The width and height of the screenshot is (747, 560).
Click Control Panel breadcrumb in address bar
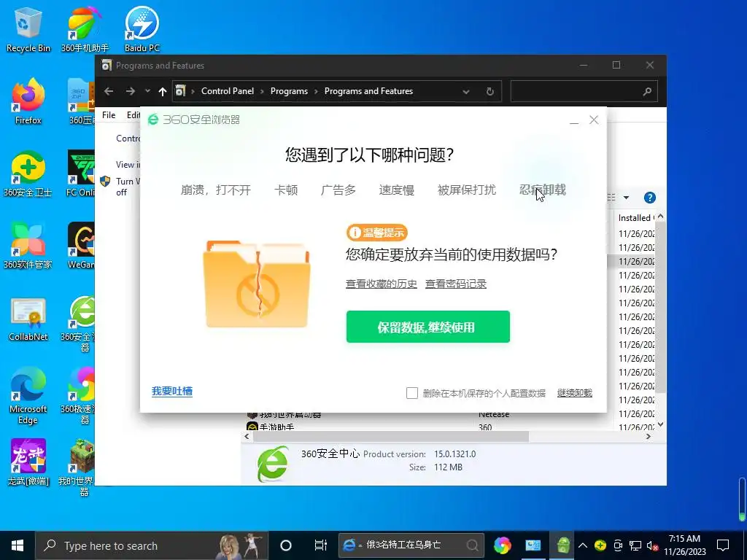click(228, 91)
